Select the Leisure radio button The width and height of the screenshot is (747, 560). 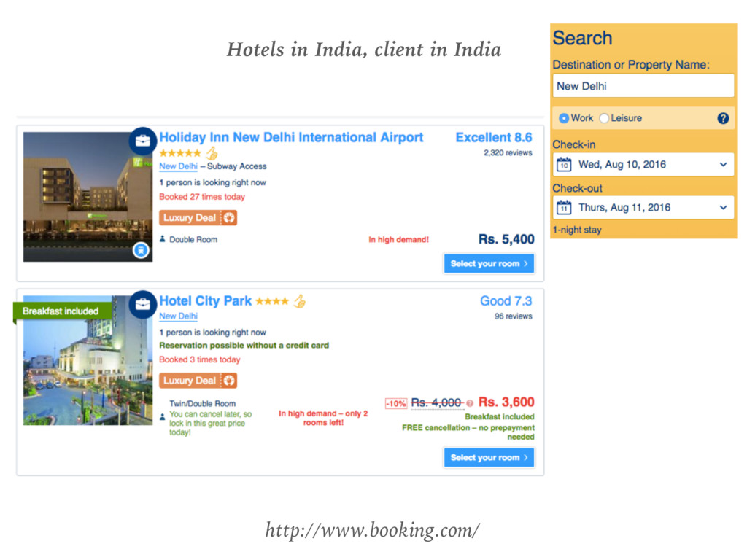tap(604, 118)
